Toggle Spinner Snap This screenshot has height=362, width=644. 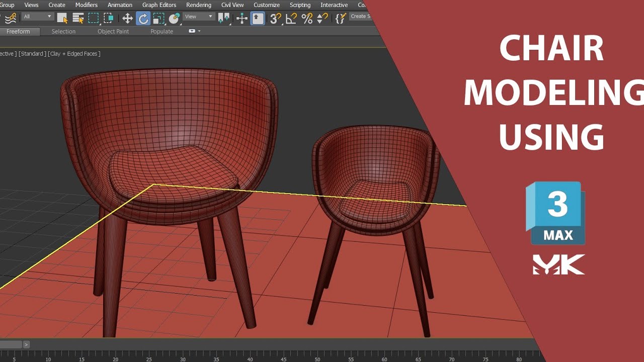(x=323, y=19)
